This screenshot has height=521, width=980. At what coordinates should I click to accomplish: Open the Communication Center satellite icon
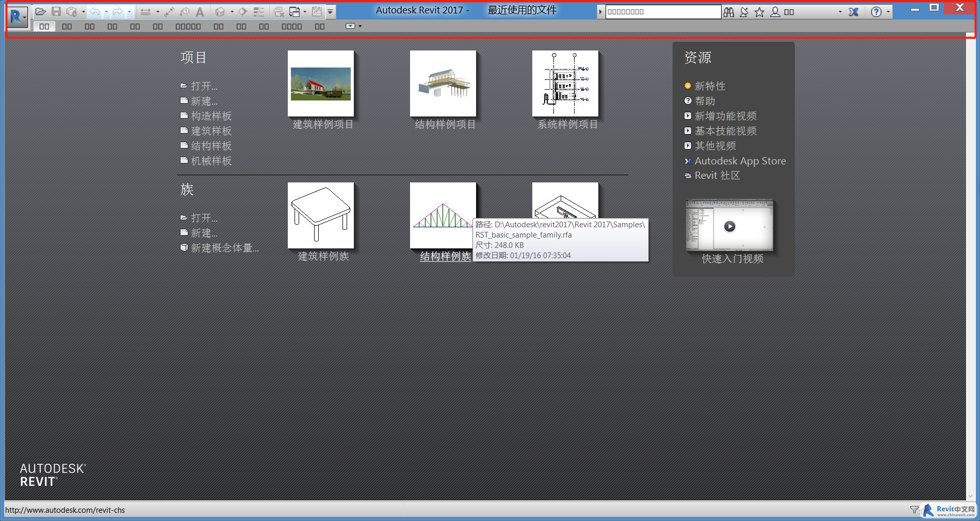pyautogui.click(x=744, y=12)
